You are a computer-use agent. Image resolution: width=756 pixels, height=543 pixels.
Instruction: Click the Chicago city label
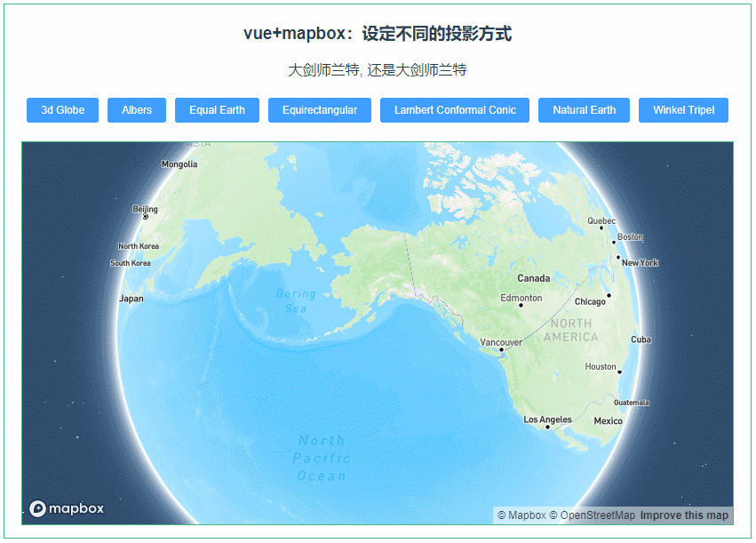coord(590,301)
